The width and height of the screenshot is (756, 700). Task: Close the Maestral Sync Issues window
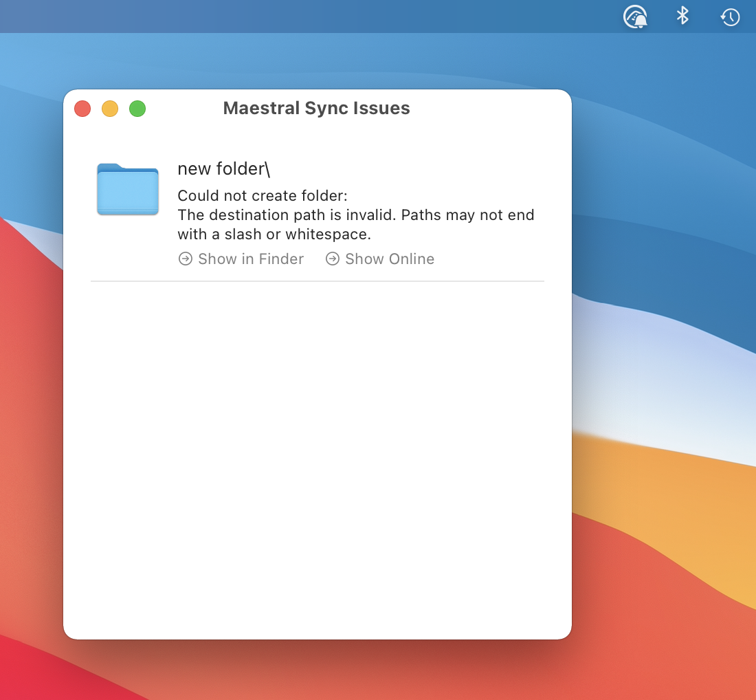pos(82,109)
